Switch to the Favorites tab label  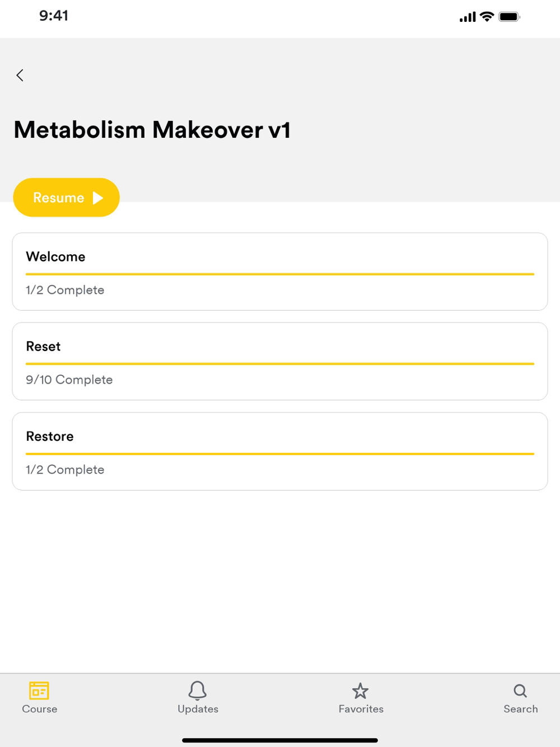361,709
